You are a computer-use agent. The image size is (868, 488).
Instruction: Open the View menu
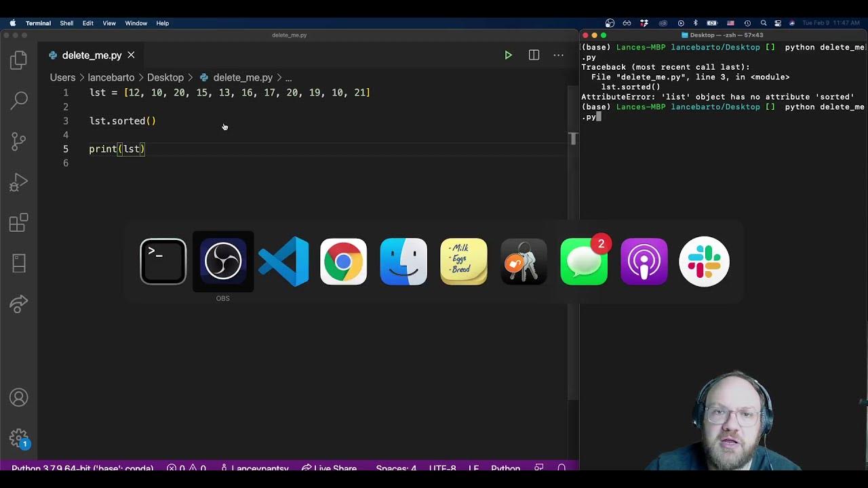click(109, 23)
